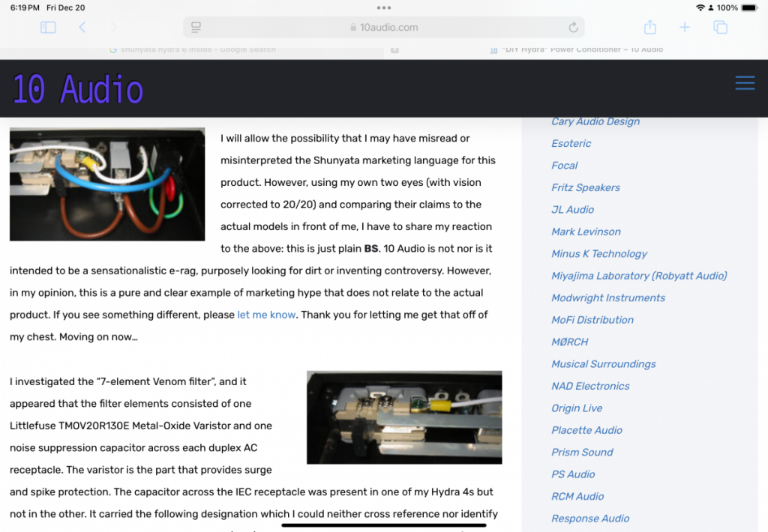The image size is (768, 532).
Task: Tap the home indicator bar at bottom
Action: point(384,525)
